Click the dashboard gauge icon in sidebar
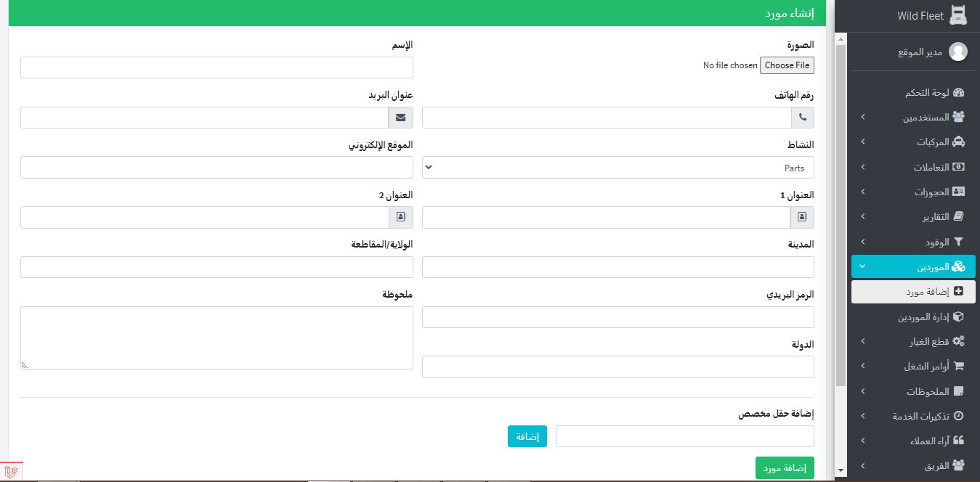The width and height of the screenshot is (980, 482). [958, 93]
